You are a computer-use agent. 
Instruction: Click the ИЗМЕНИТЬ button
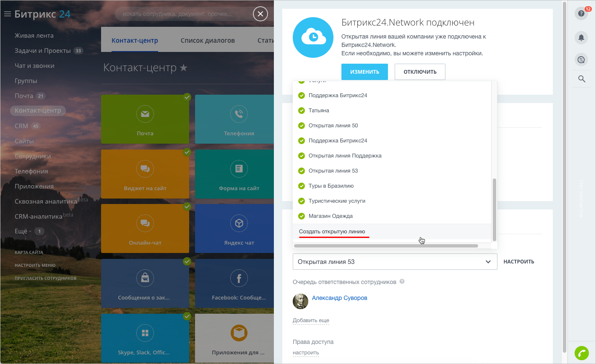click(x=364, y=72)
